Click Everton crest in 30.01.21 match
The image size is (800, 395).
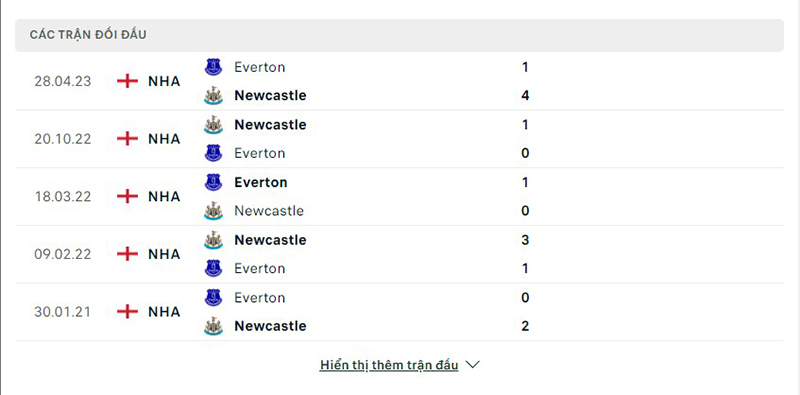[x=213, y=298]
